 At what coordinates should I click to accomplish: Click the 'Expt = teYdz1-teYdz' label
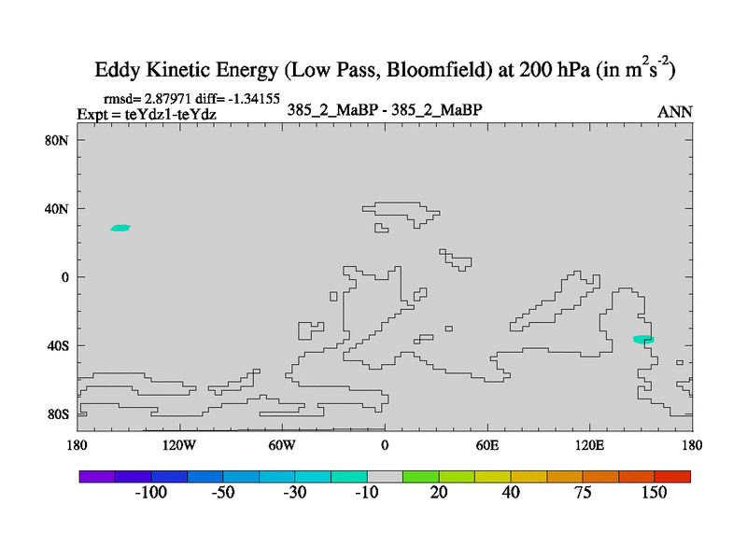pyautogui.click(x=146, y=114)
